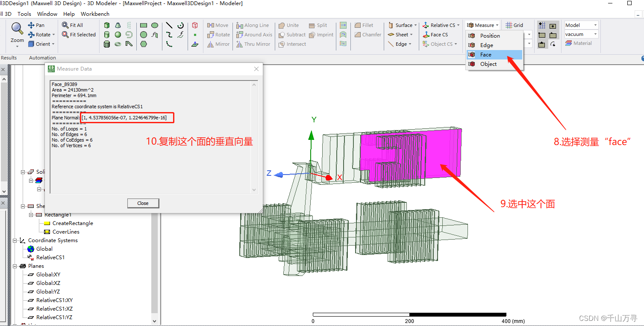The image size is (644, 326).
Task: Select the Draw Plane tool
Action: 195,44
